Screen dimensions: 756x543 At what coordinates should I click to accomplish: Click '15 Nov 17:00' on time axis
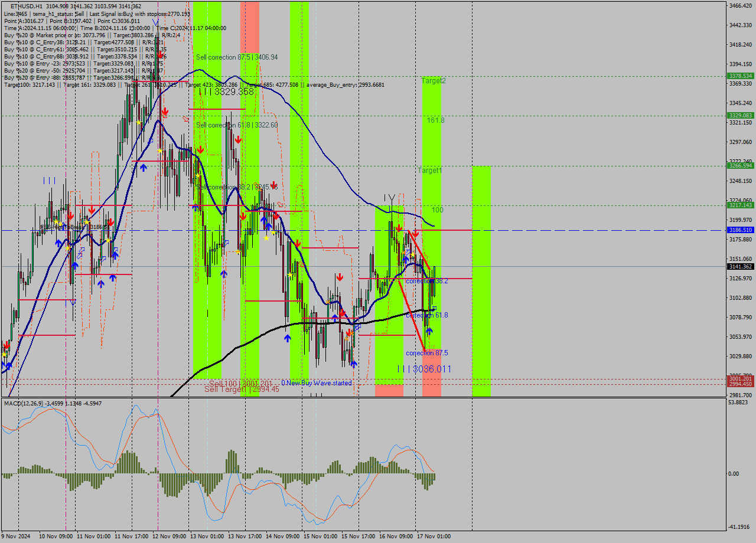coord(359,537)
